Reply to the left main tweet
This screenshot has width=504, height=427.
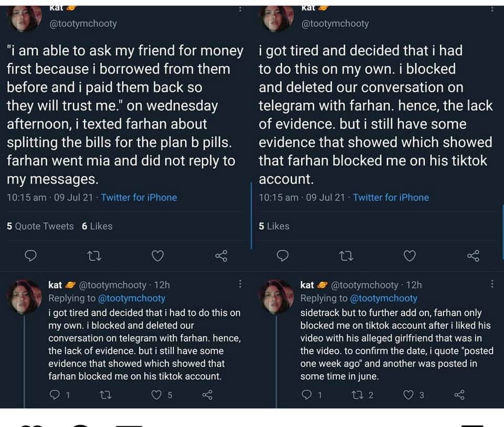[x=31, y=256]
